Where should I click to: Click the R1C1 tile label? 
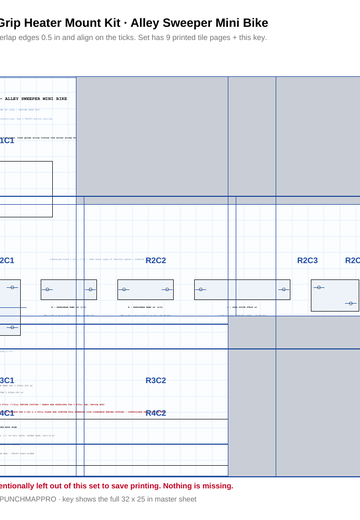7,140
